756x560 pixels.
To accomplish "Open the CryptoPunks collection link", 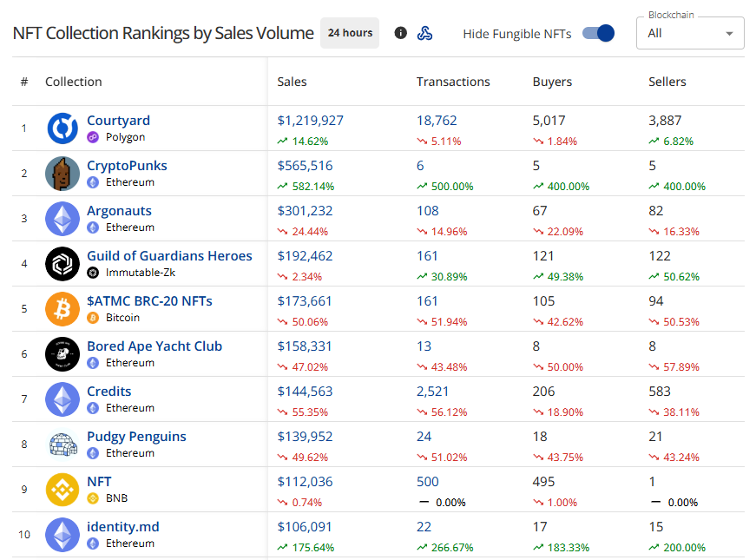I will click(x=127, y=166).
